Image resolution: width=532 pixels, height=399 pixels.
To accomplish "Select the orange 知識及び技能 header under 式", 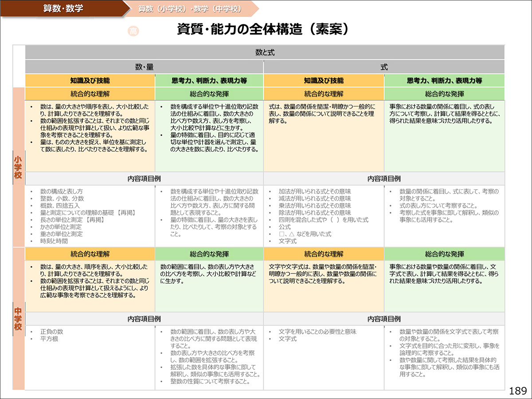I will pos(324,79).
